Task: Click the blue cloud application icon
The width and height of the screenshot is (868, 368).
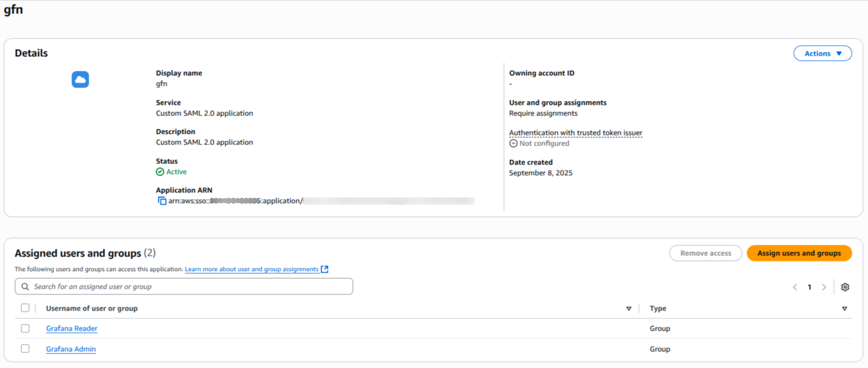Action: click(80, 80)
